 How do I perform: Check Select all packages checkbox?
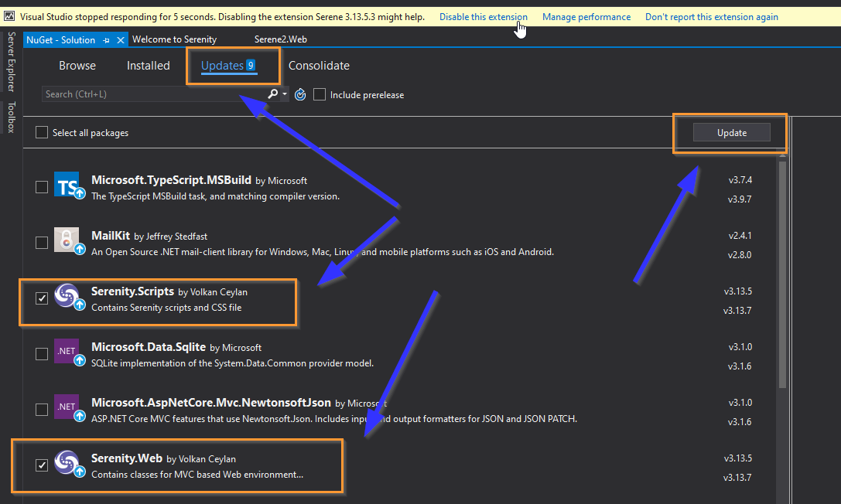point(41,132)
